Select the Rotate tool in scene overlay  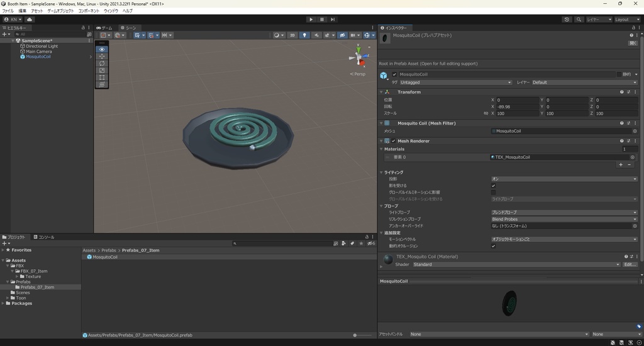[x=102, y=64]
